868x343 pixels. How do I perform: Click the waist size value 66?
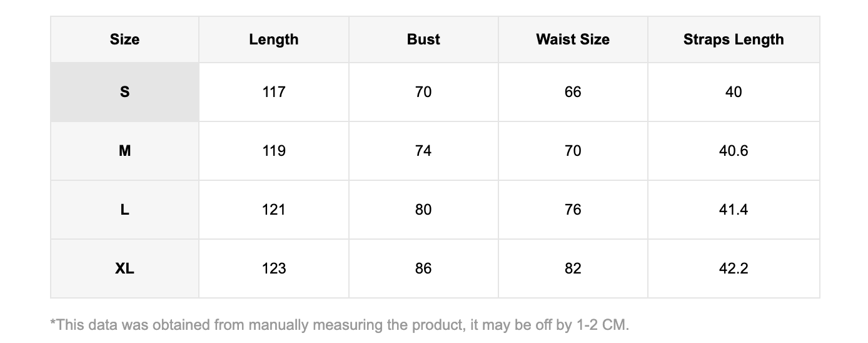[573, 92]
